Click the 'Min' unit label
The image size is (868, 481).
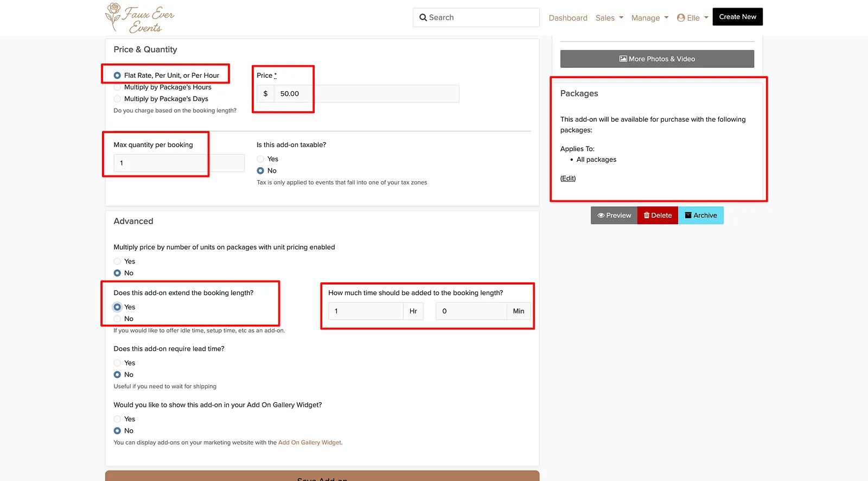click(x=519, y=311)
